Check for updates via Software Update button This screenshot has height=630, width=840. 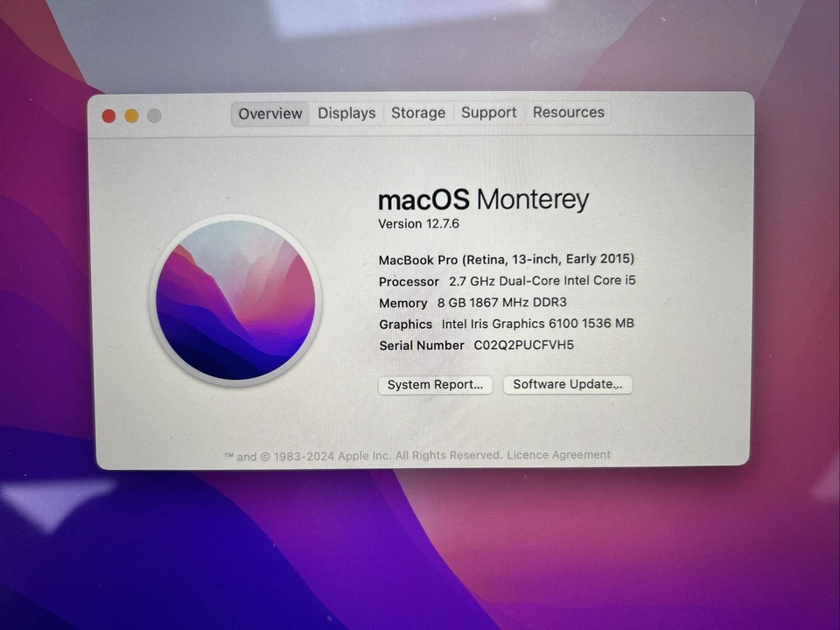coord(567,384)
